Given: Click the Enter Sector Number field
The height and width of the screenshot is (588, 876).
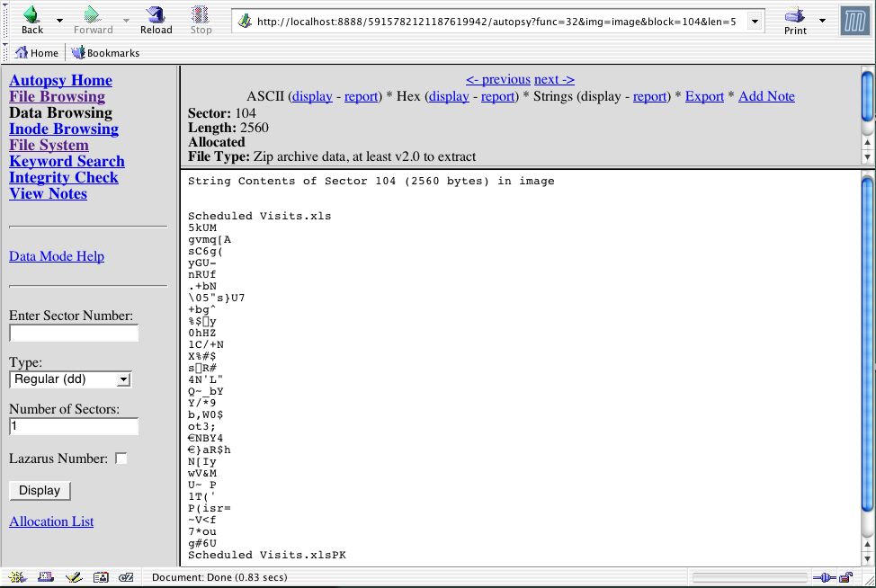Looking at the screenshot, I should pos(74,334).
